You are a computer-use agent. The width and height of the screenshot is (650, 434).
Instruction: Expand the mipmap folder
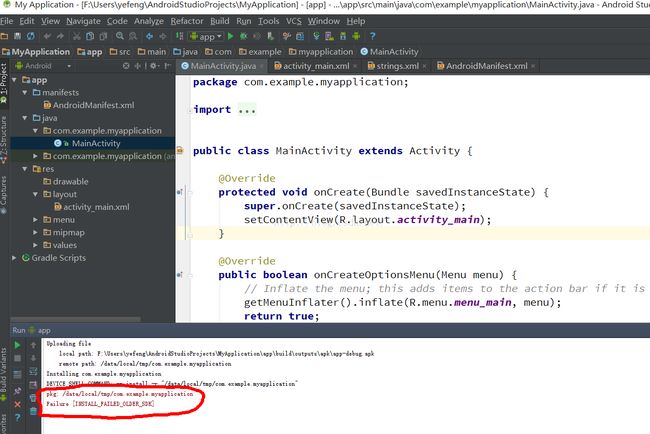pyautogui.click(x=35, y=232)
